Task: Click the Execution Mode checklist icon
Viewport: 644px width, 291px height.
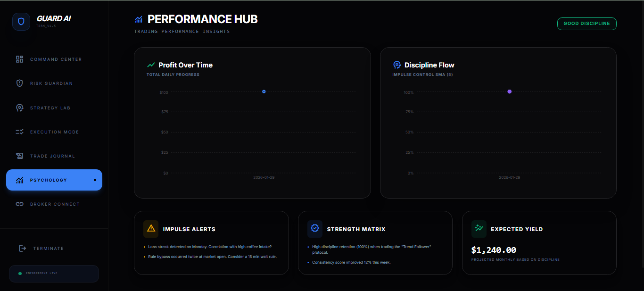Action: [x=19, y=132]
